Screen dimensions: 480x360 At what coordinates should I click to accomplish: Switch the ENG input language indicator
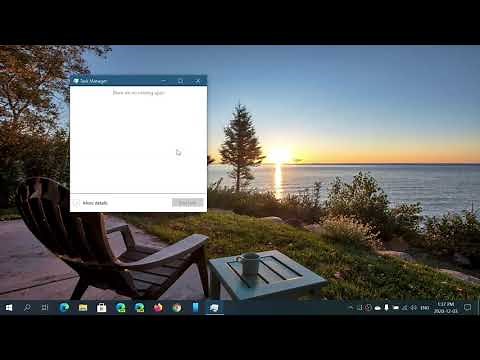coord(425,308)
